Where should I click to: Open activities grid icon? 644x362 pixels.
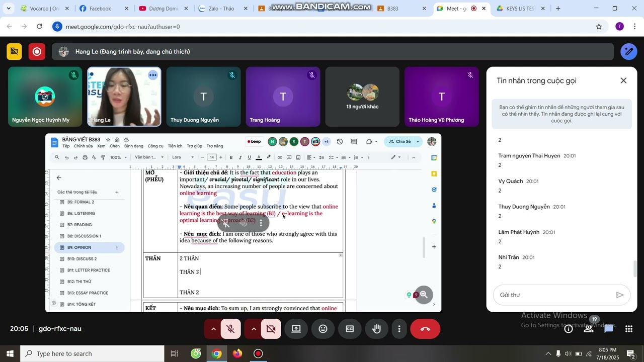[x=629, y=329]
